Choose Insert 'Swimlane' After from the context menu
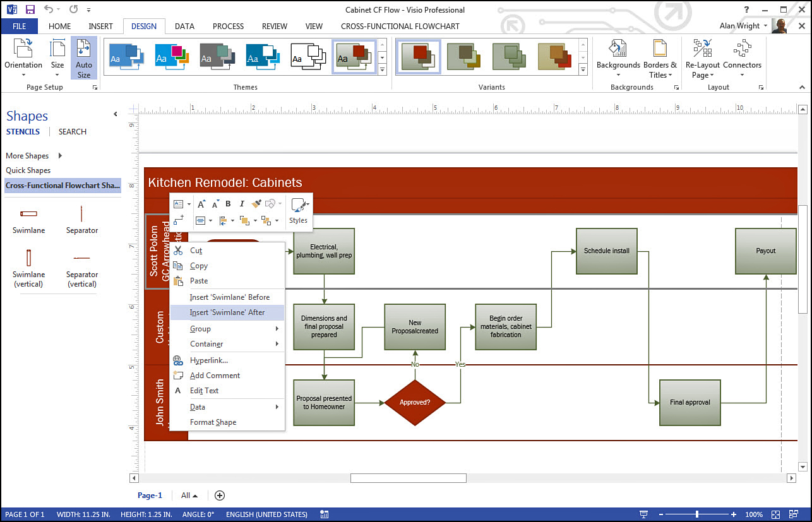 click(227, 312)
